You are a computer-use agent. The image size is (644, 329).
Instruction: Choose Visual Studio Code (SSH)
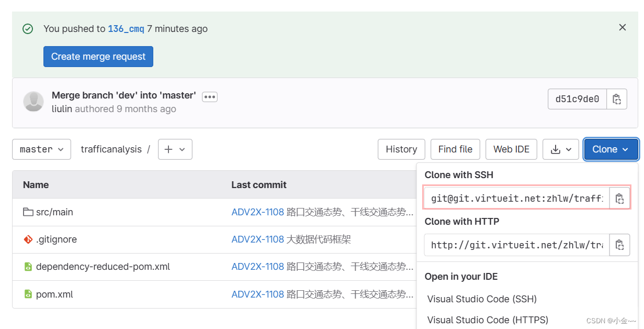coord(482,299)
